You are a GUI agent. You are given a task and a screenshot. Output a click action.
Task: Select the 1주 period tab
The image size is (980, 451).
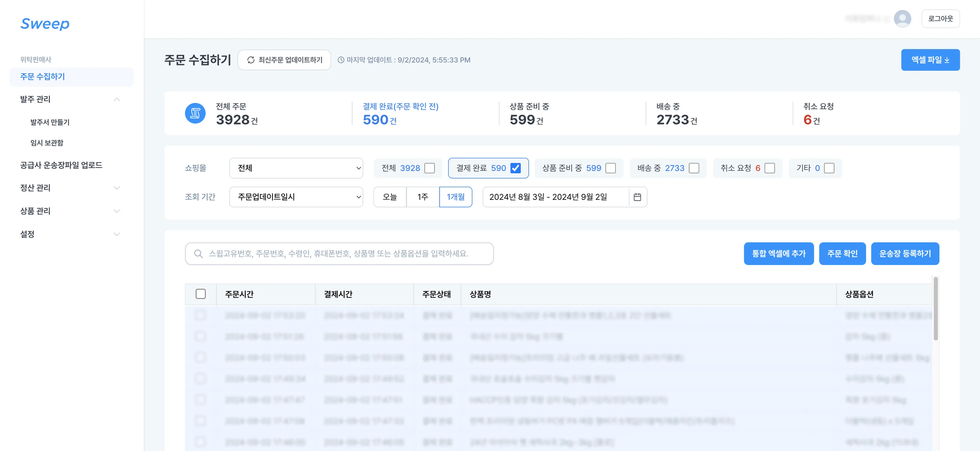click(423, 197)
